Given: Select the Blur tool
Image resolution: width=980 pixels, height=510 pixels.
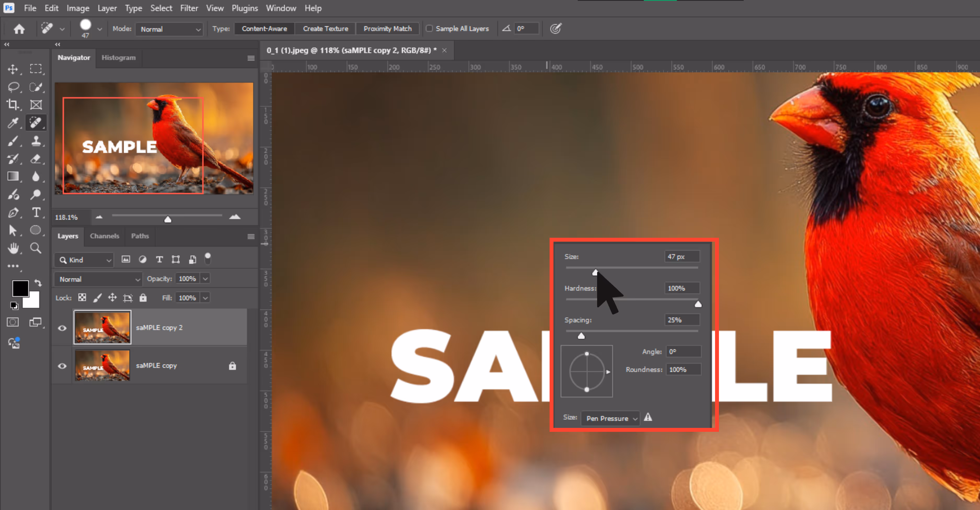Looking at the screenshot, I should coord(36,176).
